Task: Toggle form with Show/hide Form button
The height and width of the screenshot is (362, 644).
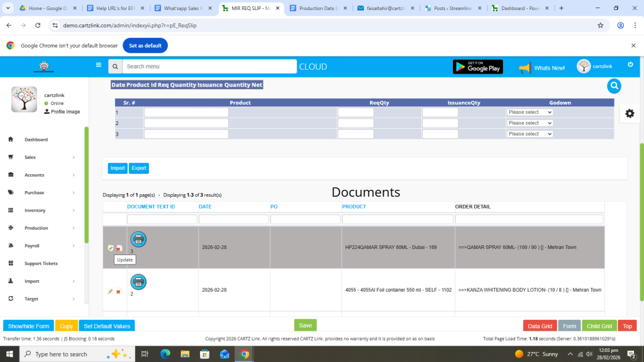Action: point(28,326)
